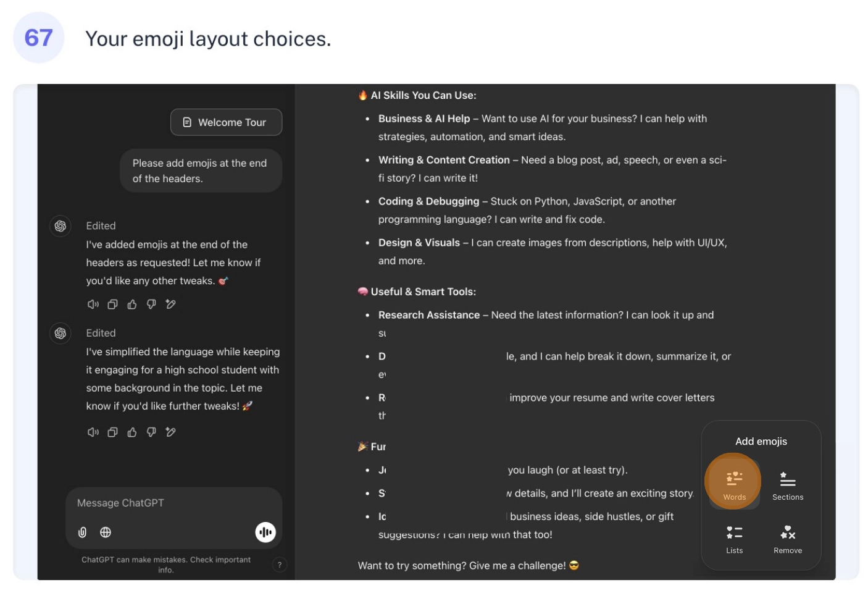Image resolution: width=868 pixels, height=593 pixels.
Task: Open the help question mark button
Action: point(280,565)
